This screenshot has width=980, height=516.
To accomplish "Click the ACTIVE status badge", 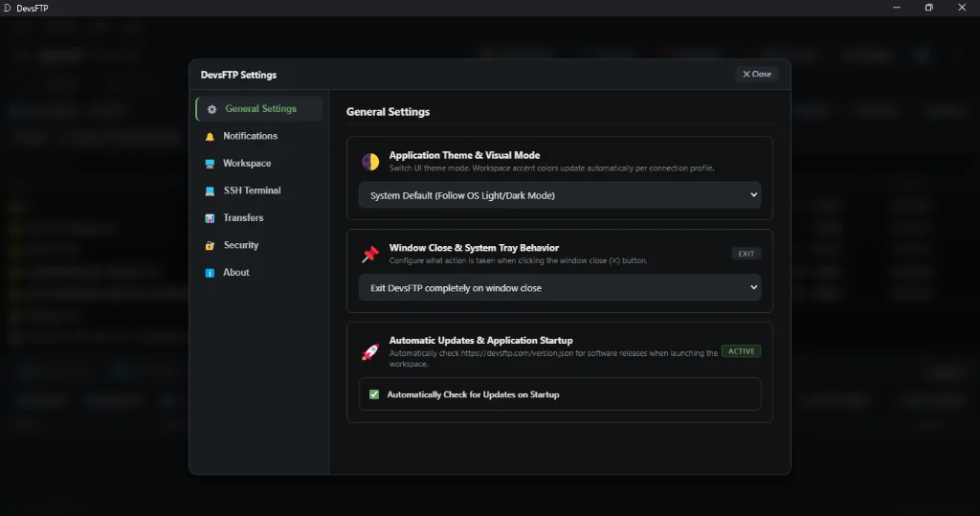I will point(742,351).
